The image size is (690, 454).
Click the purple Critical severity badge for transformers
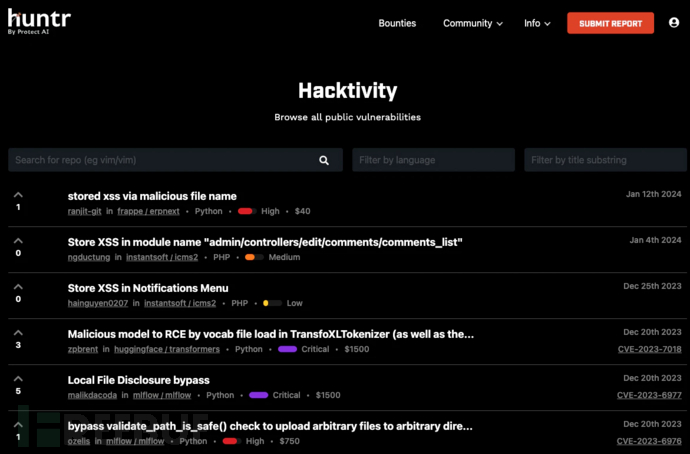[x=287, y=349]
